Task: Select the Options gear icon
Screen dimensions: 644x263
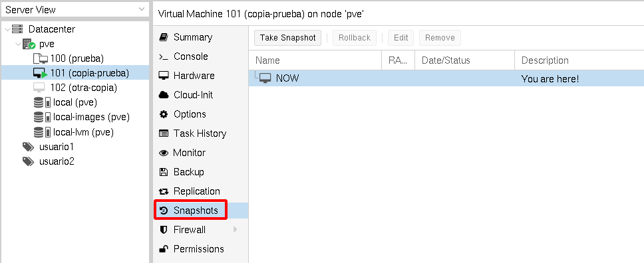Action: (164, 114)
